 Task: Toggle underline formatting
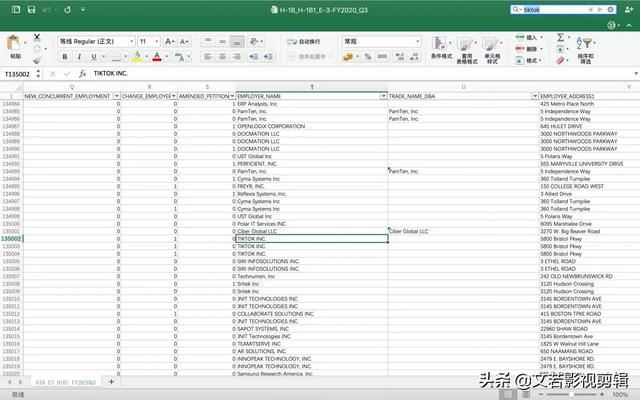point(93,57)
